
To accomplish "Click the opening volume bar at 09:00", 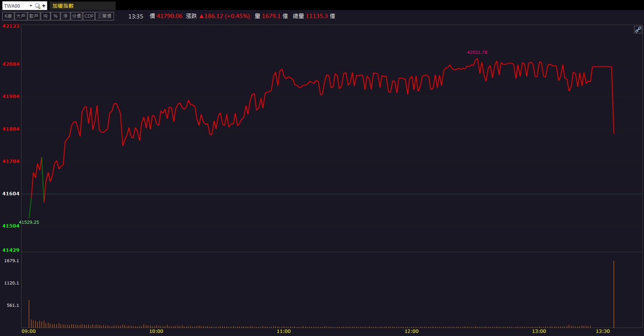I will (x=29, y=314).
